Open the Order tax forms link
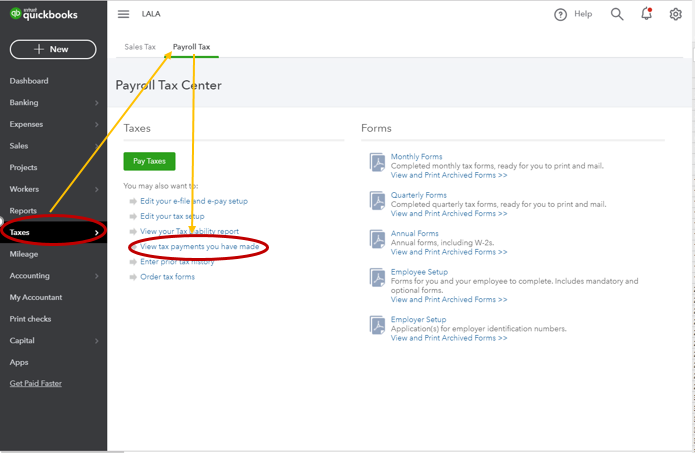The width and height of the screenshot is (696, 454). tap(167, 276)
